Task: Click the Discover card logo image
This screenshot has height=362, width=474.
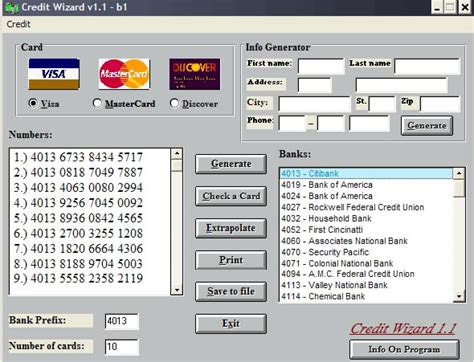Action: point(195,74)
